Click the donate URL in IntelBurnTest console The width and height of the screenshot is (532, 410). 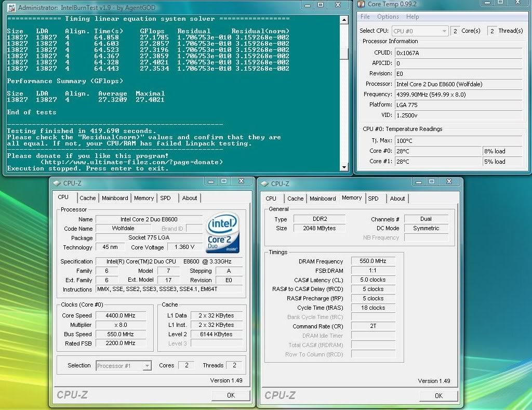pyautogui.click(x=131, y=162)
